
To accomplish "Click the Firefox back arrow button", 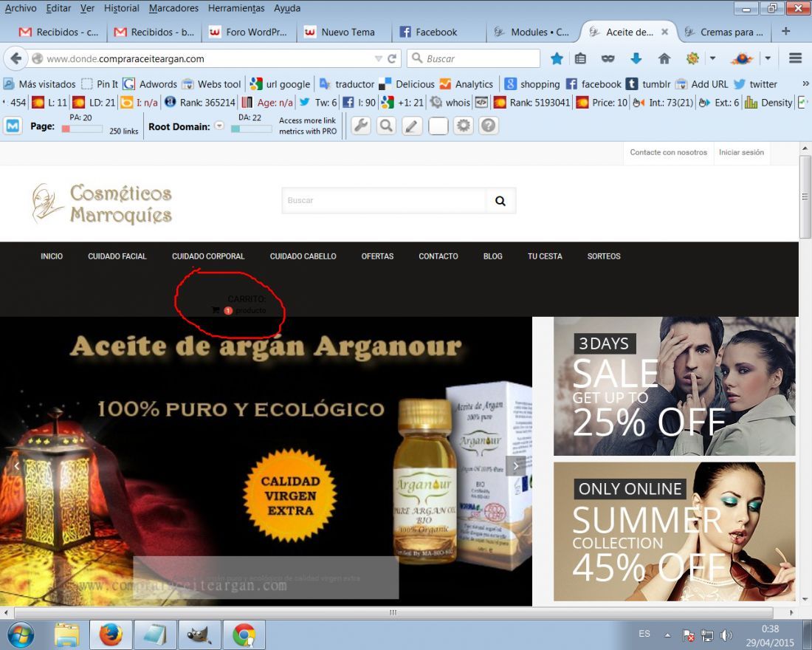I will tap(16, 58).
